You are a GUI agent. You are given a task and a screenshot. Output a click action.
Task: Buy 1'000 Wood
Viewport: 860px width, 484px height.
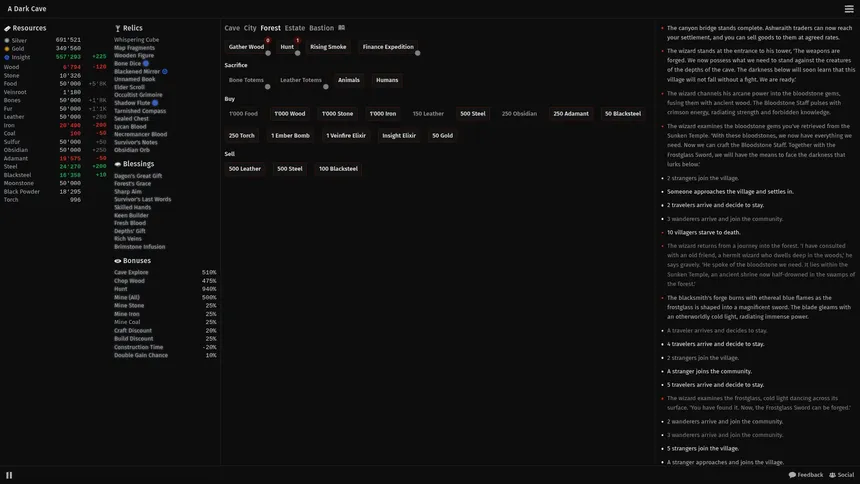pos(290,114)
